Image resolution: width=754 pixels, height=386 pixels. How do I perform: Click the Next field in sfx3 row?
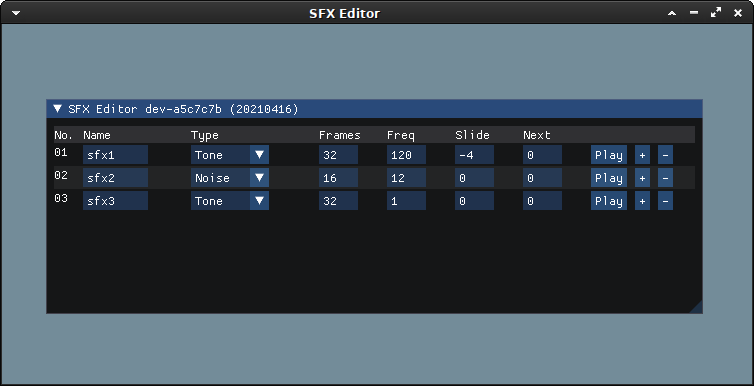[x=542, y=201]
